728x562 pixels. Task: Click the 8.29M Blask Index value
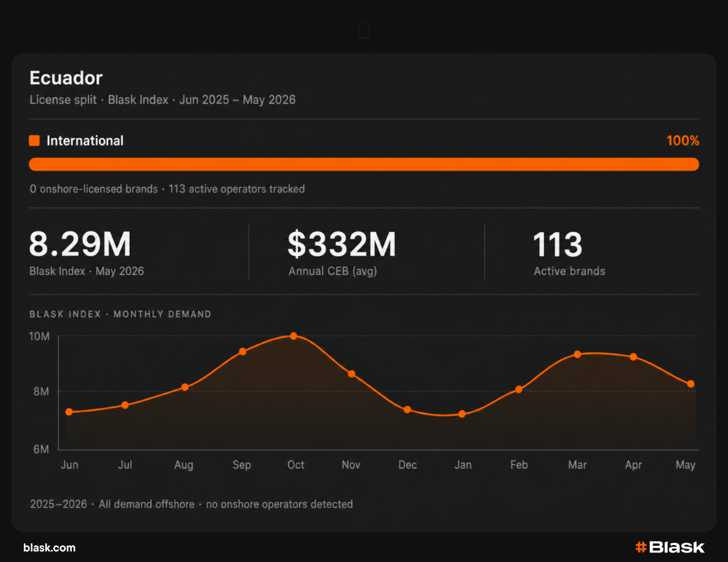(x=80, y=244)
